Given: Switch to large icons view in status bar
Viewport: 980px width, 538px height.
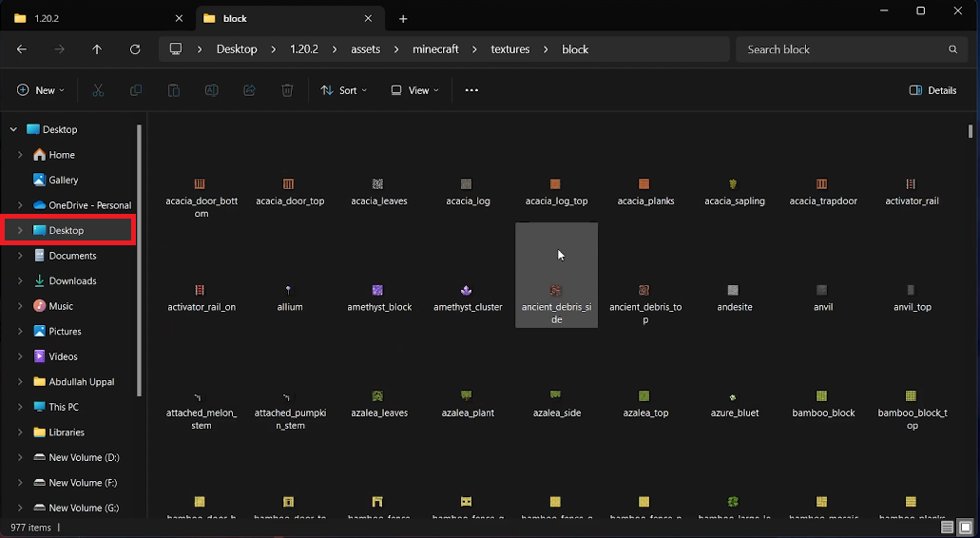Looking at the screenshot, I should click(963, 527).
